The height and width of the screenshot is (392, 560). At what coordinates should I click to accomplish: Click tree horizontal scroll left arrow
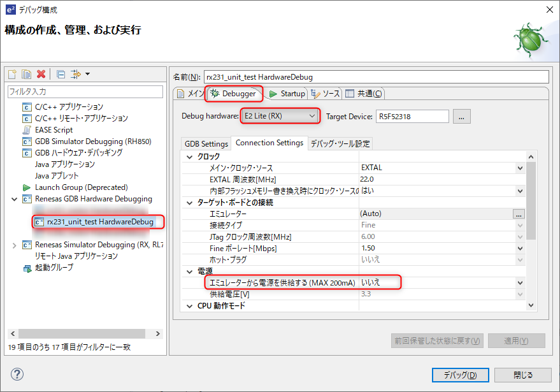[13, 333]
